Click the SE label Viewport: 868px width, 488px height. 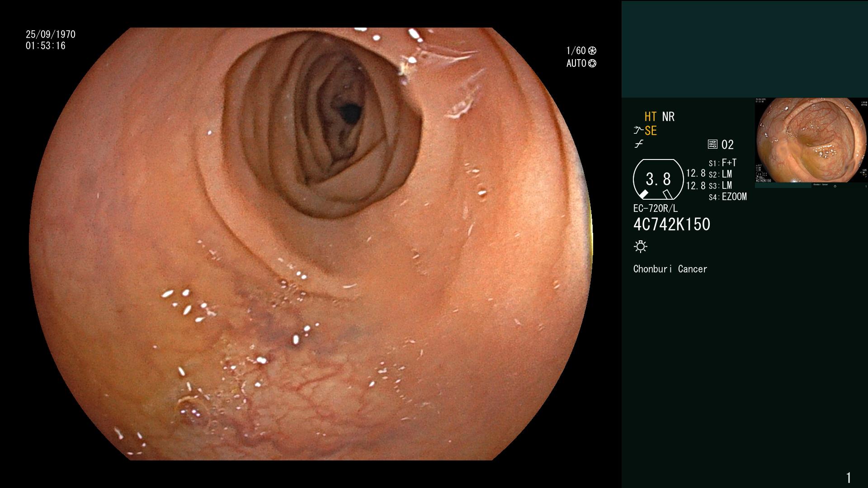pos(651,131)
